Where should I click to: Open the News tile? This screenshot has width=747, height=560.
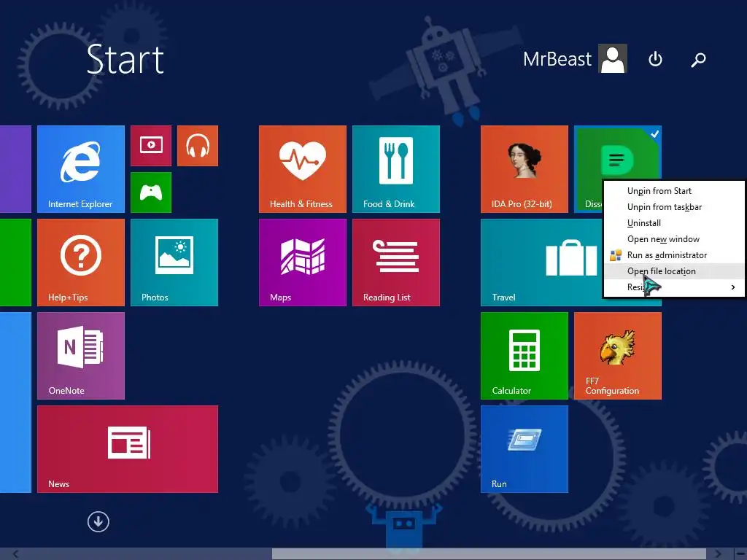(x=128, y=449)
